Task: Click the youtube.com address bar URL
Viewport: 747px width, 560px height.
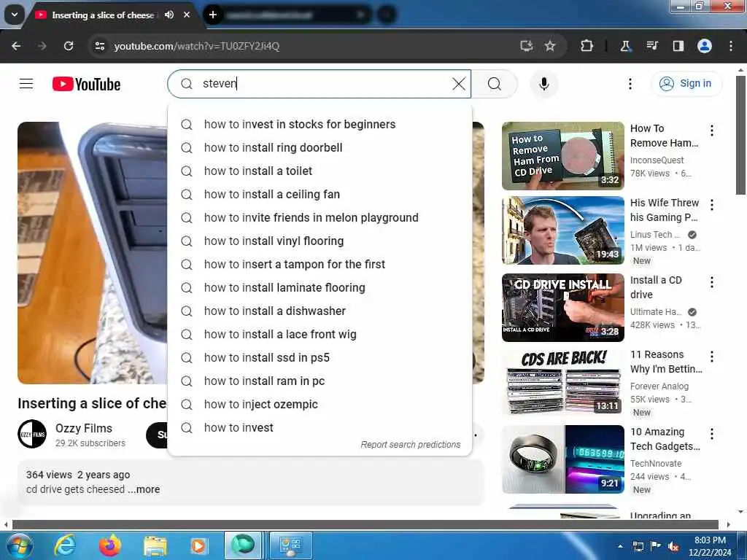Action: coord(196,46)
